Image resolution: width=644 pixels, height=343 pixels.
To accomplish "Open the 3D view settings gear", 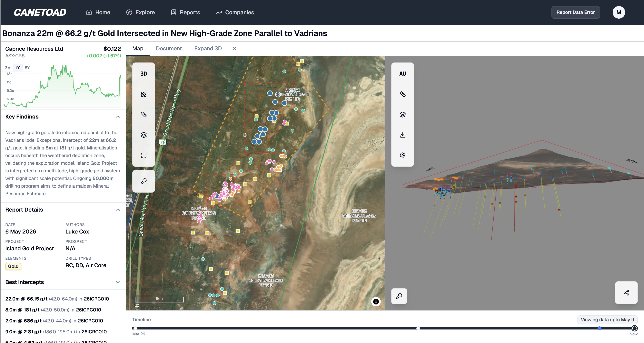I will point(402,155).
